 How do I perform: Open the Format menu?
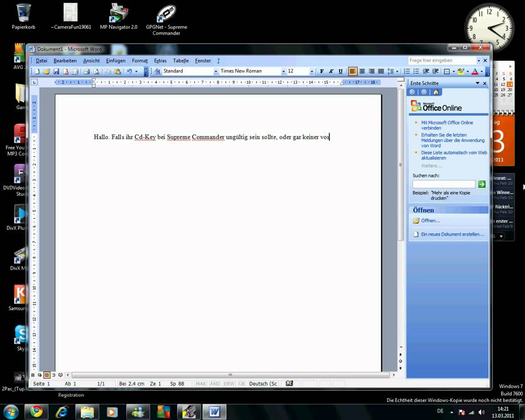139,61
